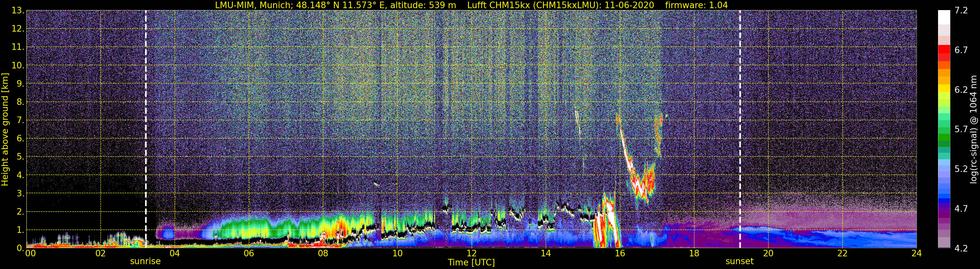The image size is (980, 269).
Task: Click the height axis tick label 5
Action: (20, 157)
